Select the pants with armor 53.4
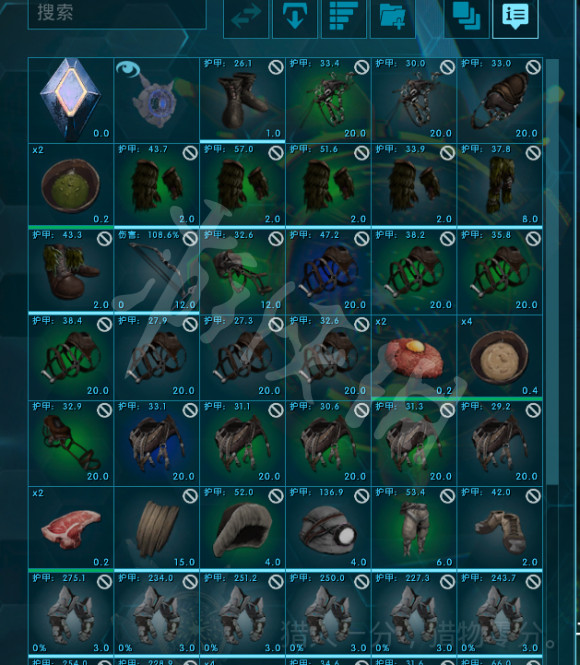The height and width of the screenshot is (665, 580). pos(414,528)
